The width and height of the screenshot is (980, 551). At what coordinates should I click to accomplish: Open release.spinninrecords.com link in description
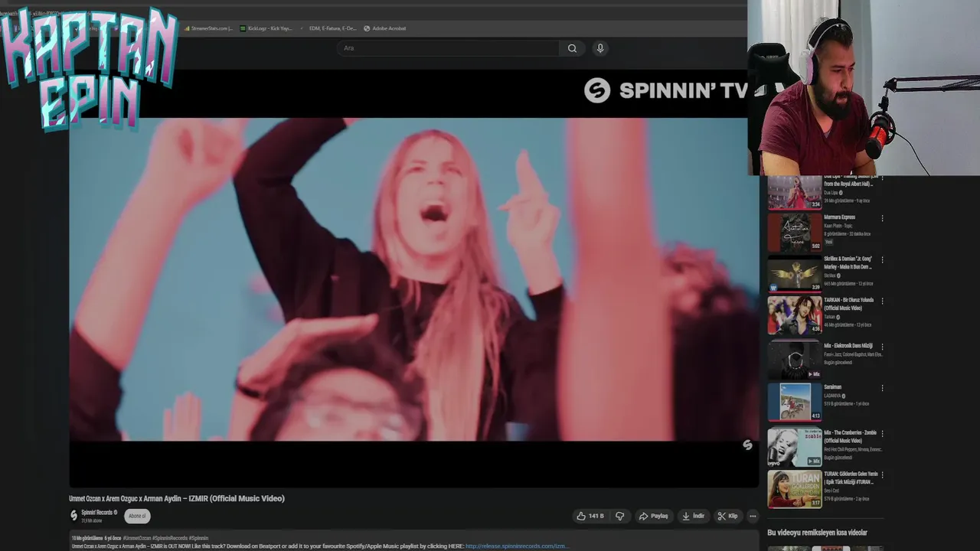[x=517, y=546]
